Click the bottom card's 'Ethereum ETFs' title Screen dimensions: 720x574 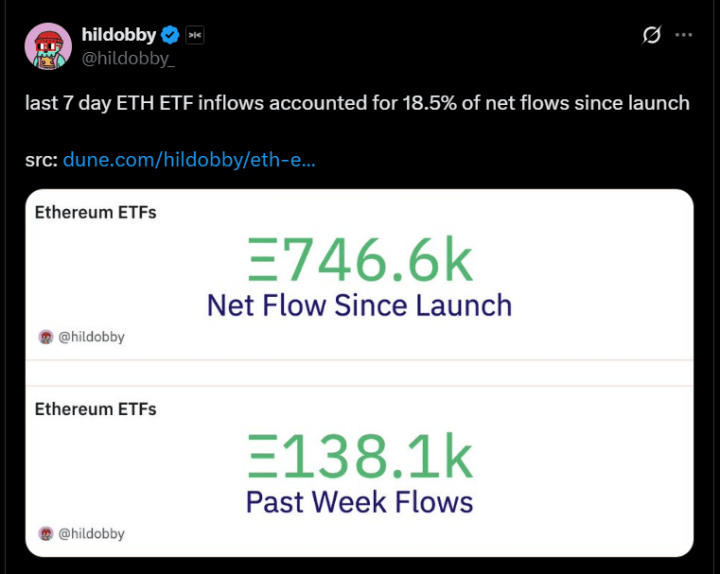(x=95, y=408)
